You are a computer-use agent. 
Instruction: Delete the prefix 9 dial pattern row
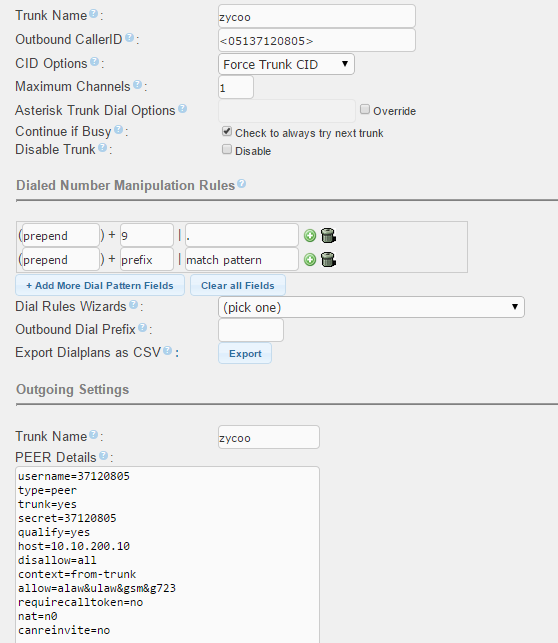(328, 235)
